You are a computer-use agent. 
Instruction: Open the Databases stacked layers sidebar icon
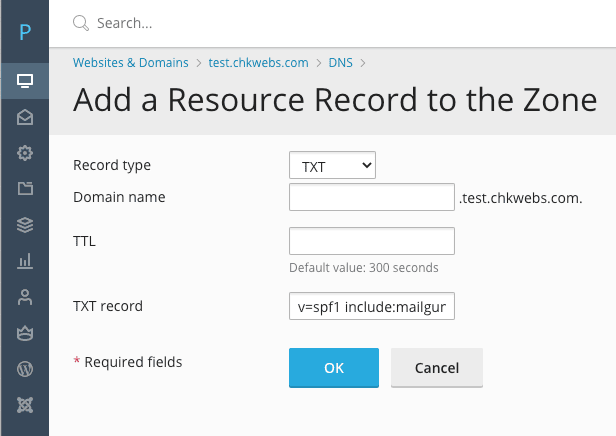pos(25,225)
